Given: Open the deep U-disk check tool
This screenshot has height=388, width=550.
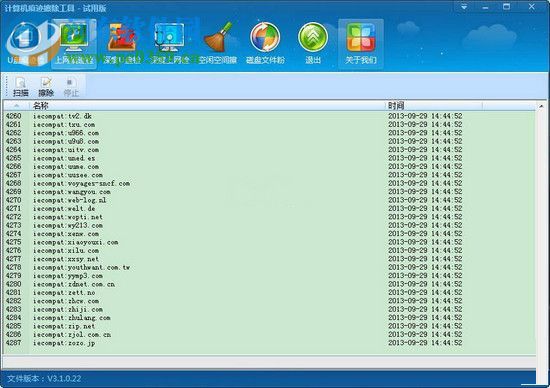Looking at the screenshot, I should point(122,44).
